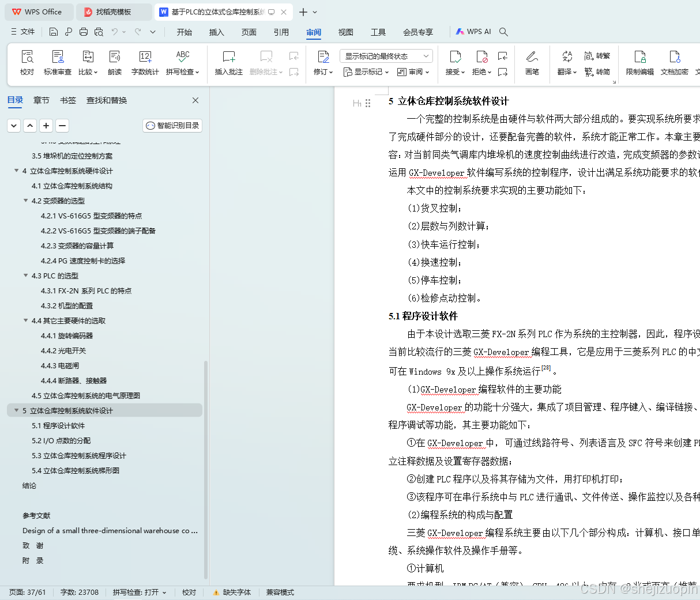
Task: Click the 智能识别目录 button
Action: coord(172,125)
